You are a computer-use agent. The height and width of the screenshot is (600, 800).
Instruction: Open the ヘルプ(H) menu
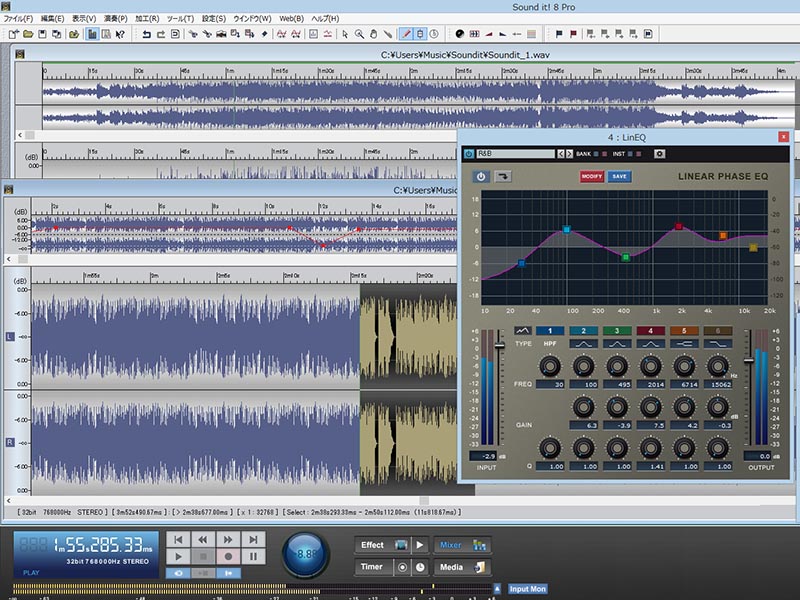pos(325,18)
